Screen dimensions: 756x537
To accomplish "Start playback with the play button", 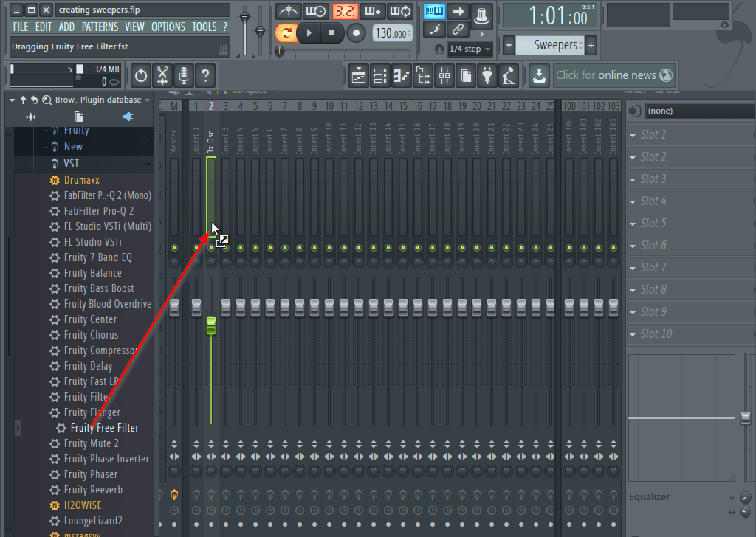I will click(x=309, y=32).
